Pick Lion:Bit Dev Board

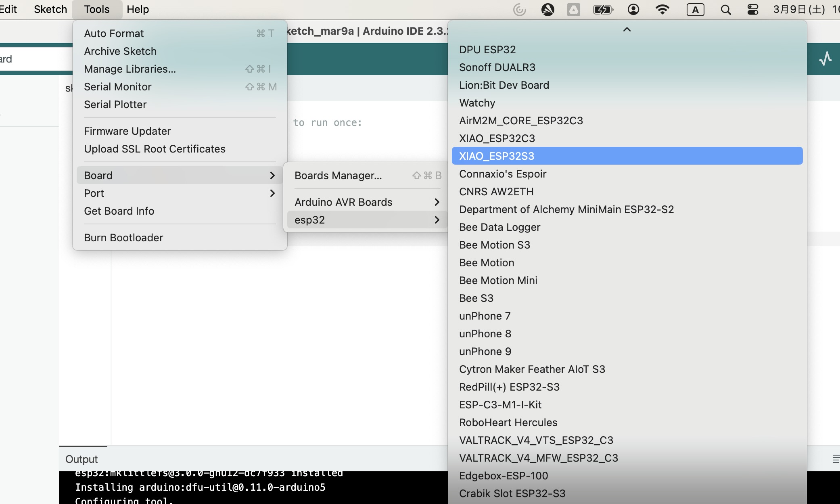pyautogui.click(x=627, y=85)
